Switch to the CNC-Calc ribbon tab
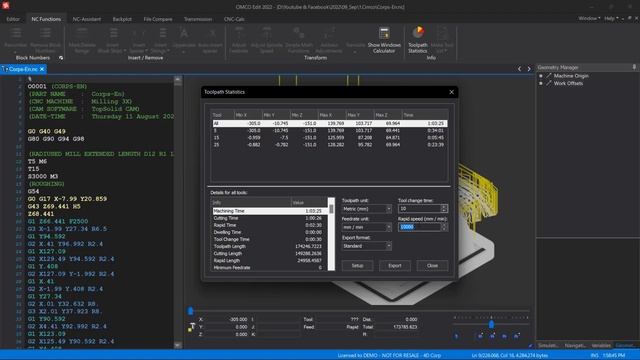Viewport: 640px width, 360px height. click(x=234, y=19)
